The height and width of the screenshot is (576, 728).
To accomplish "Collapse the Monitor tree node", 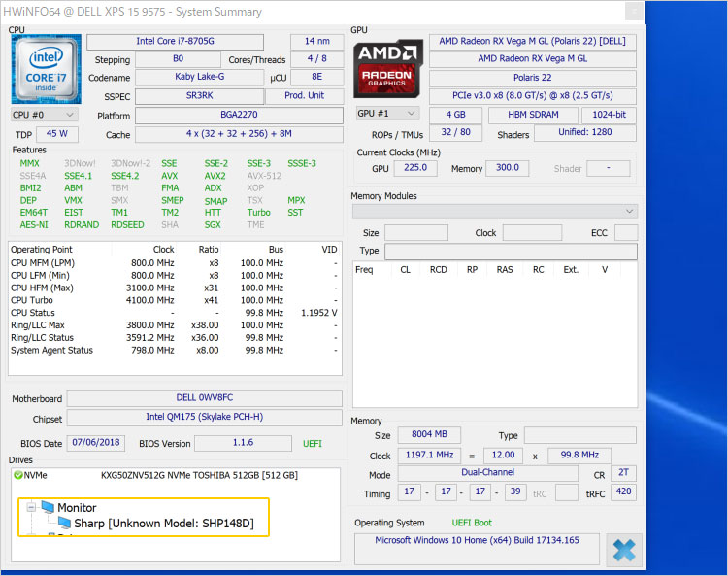I will tap(30, 507).
